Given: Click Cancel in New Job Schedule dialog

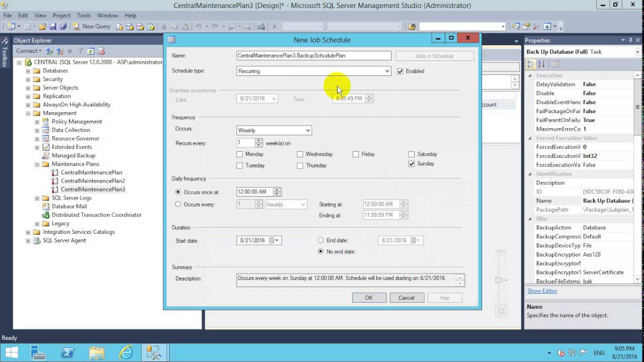Looking at the screenshot, I should (x=407, y=298).
